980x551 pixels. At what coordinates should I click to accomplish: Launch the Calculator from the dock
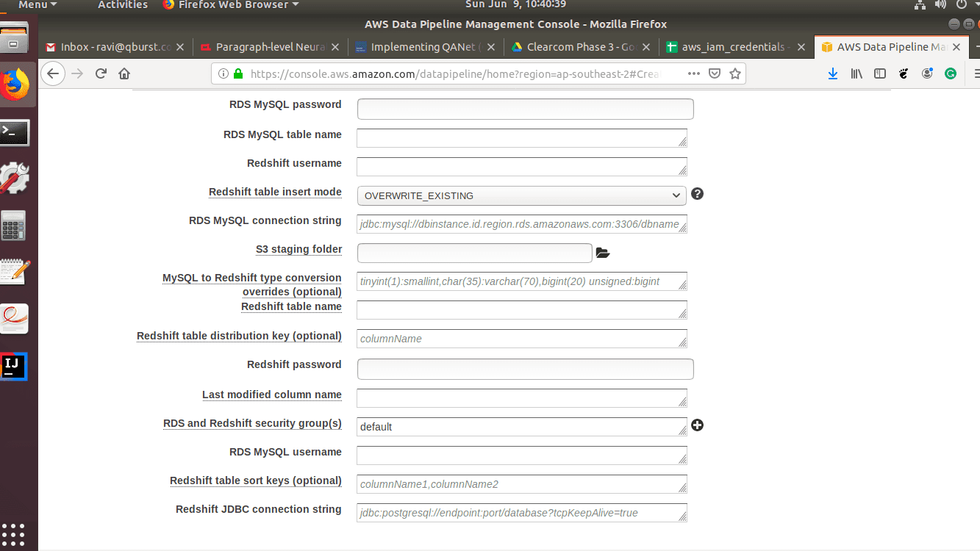14,226
